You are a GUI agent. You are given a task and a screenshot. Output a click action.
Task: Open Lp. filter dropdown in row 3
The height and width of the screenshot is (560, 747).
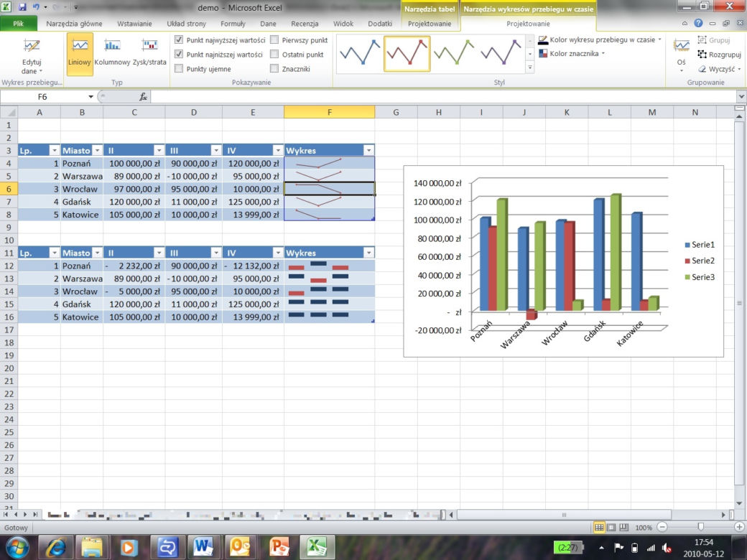click(55, 151)
